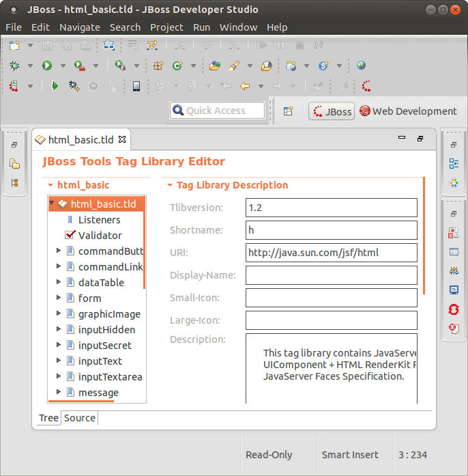This screenshot has width=468, height=476.
Task: Click the server icon with red dots
Action: click(14, 86)
